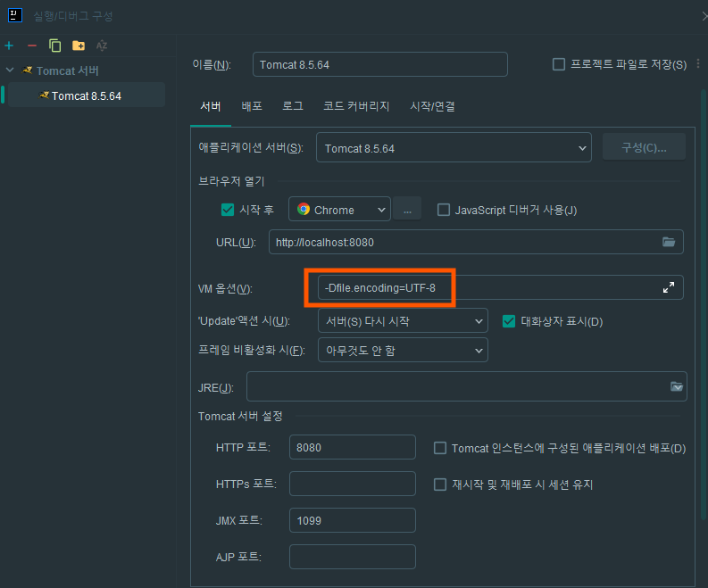Image resolution: width=708 pixels, height=588 pixels.
Task: Click the VM 옵션 input field
Action: [500, 287]
